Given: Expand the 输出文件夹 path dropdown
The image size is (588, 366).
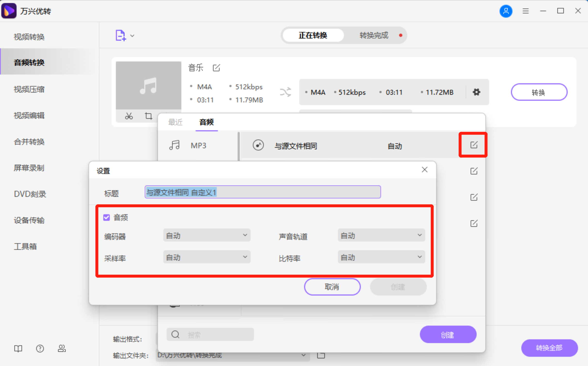Looking at the screenshot, I should pos(303,355).
